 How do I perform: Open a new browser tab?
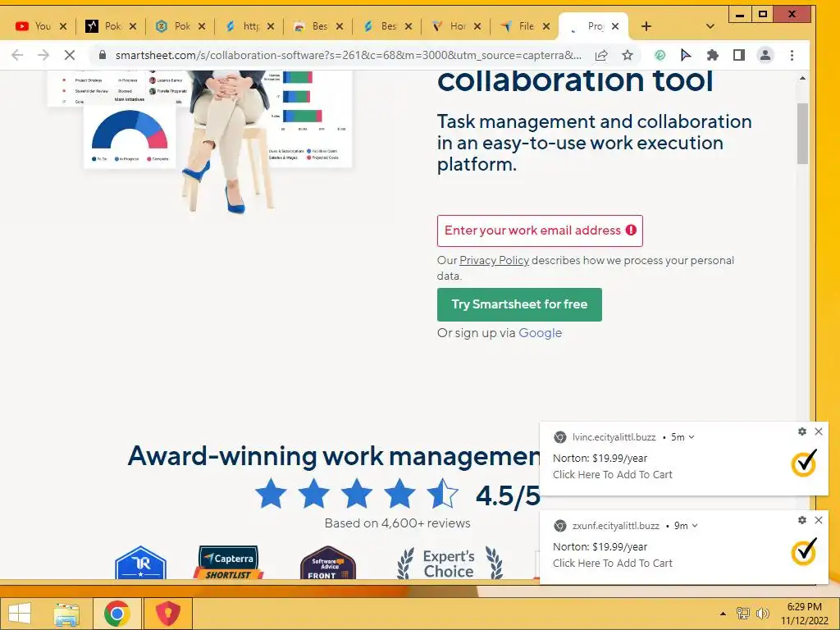(x=646, y=26)
